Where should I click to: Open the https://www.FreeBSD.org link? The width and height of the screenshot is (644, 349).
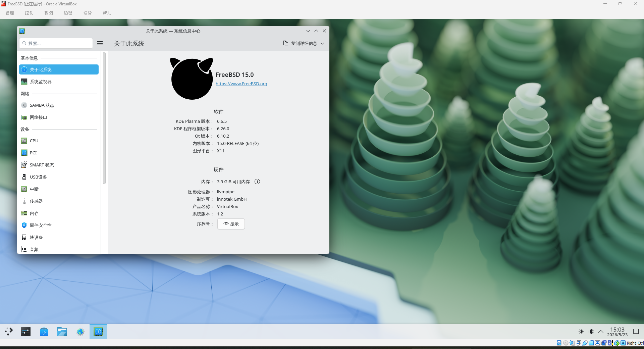(x=241, y=84)
